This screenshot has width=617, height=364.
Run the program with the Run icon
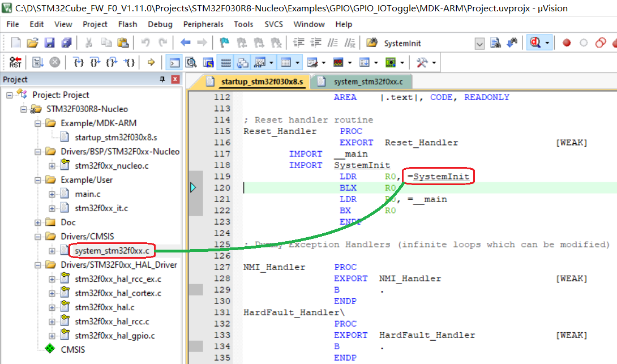(38, 62)
